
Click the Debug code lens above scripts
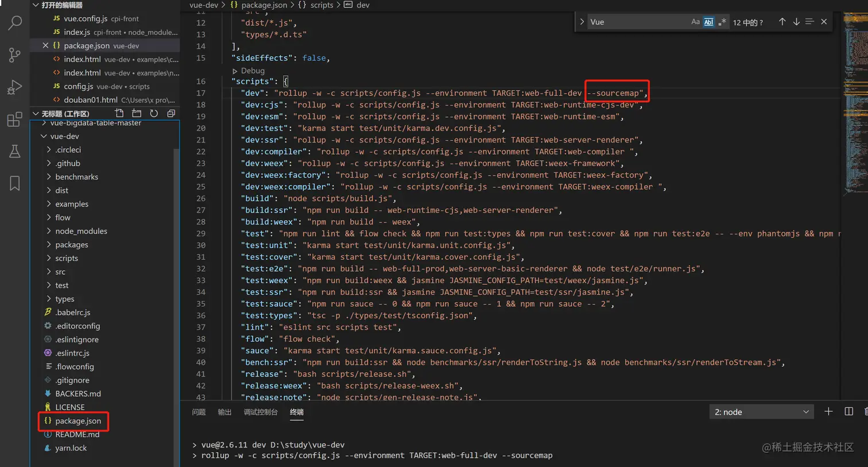tap(253, 71)
